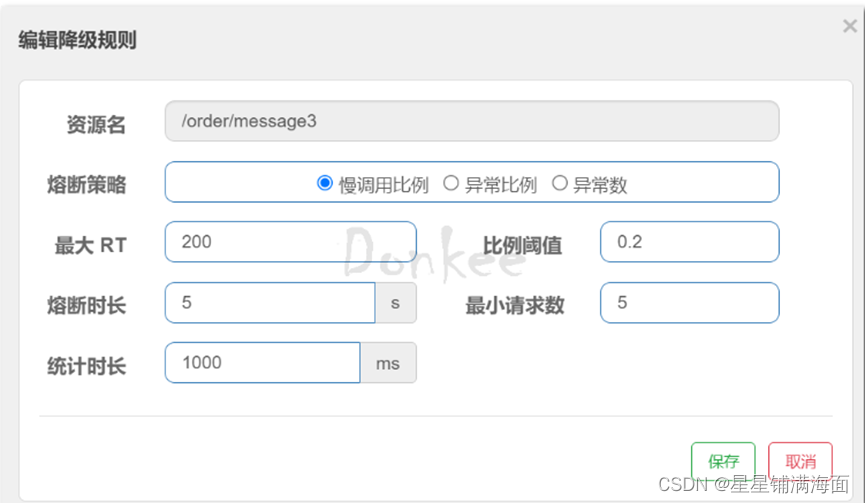Click the 最大 RT input field
The image size is (865, 503).
coord(290,242)
